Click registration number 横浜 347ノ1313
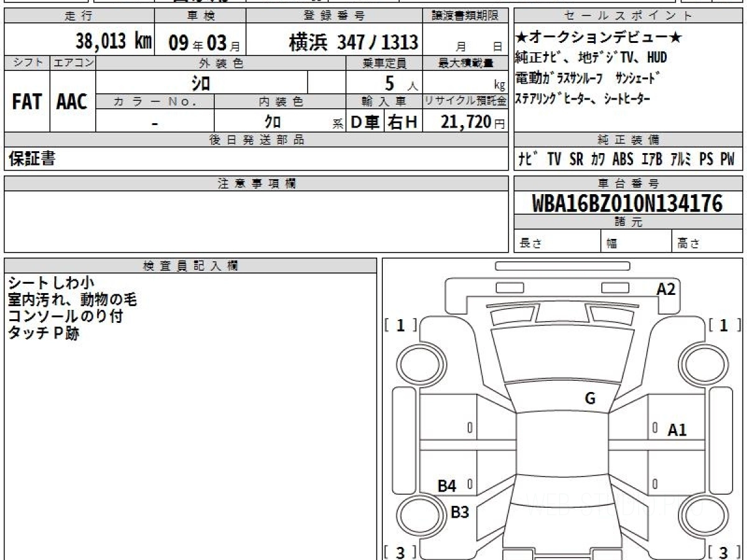The image size is (747, 560). (x=353, y=42)
